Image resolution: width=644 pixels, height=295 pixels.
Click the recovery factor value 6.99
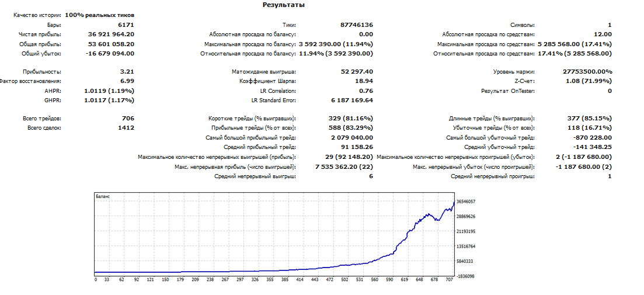click(x=127, y=81)
